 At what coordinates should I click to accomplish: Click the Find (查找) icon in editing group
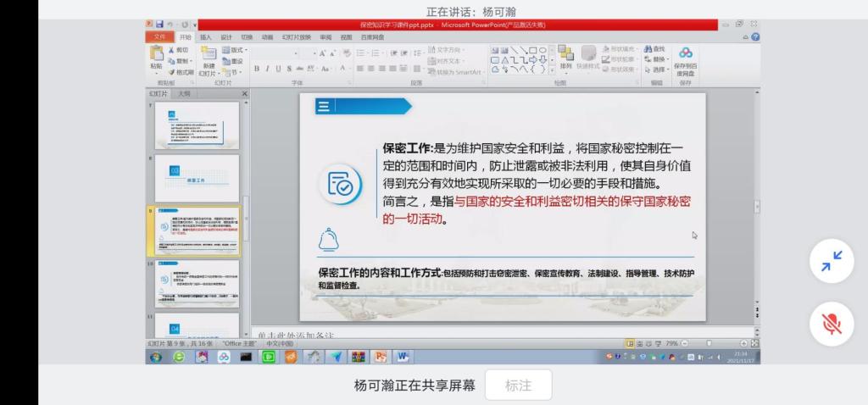pyautogui.click(x=654, y=49)
